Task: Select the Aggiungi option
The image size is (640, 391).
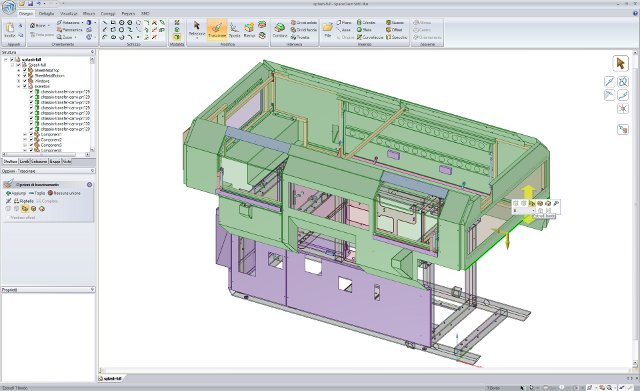Action: 16,193
